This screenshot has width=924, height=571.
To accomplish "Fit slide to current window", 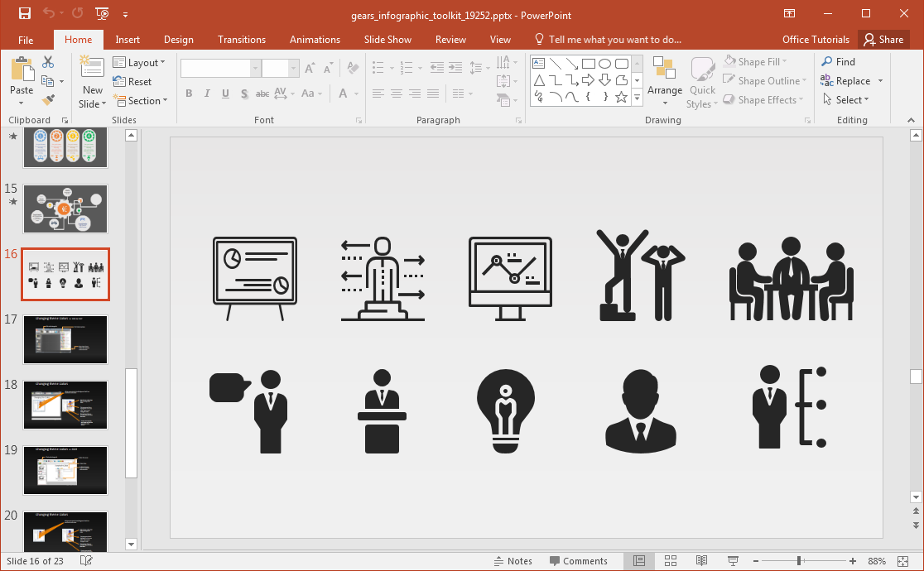I will (x=909, y=561).
